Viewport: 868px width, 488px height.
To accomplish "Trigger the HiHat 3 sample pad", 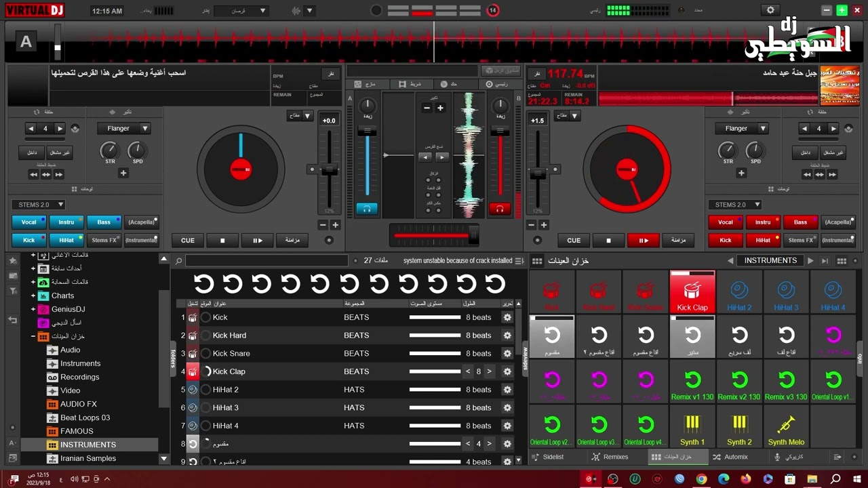I will coord(786,292).
